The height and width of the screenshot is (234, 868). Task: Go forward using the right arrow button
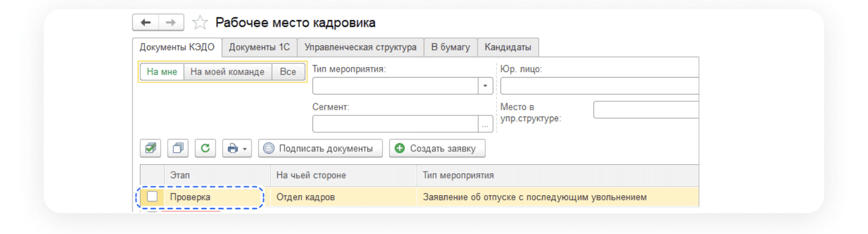(x=171, y=23)
